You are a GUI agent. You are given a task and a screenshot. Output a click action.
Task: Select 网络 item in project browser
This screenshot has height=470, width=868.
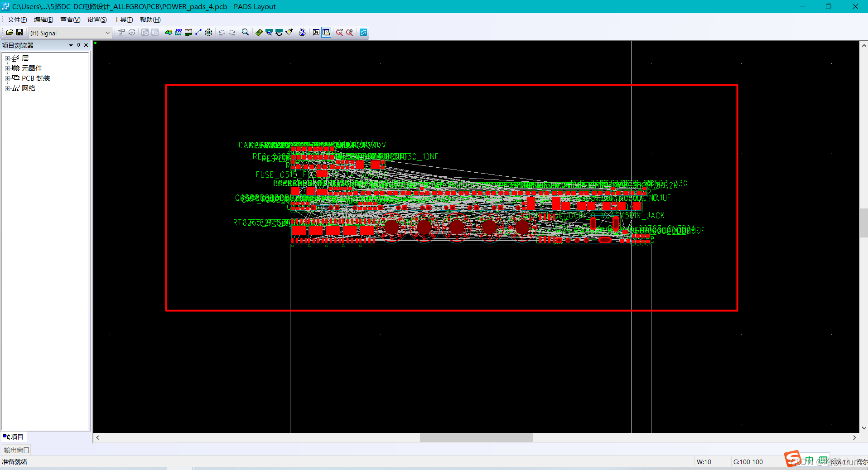tap(29, 88)
